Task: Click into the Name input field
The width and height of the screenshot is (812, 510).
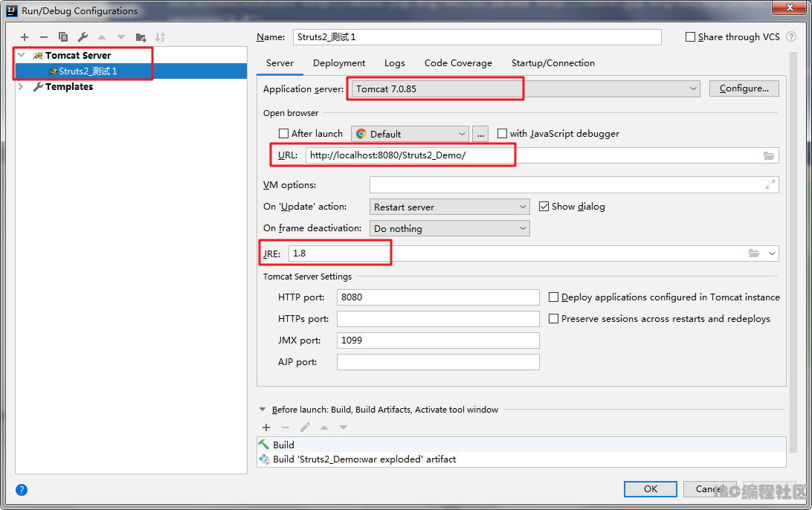Action: click(x=477, y=36)
